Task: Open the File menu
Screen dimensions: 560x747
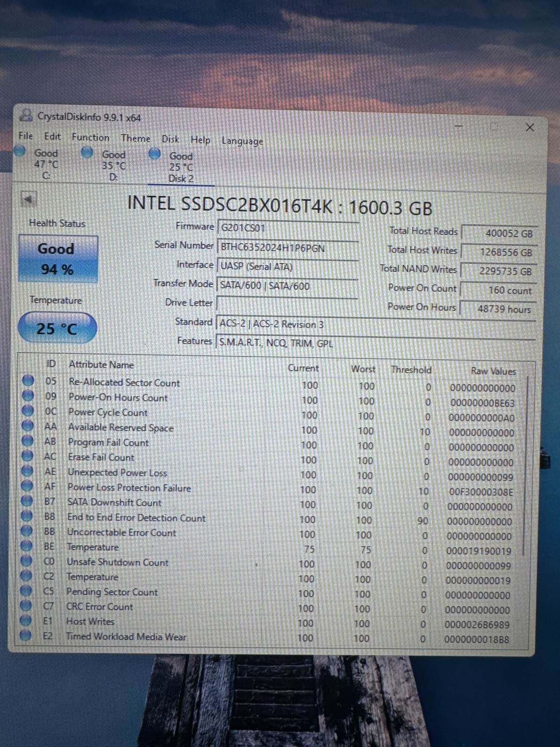Action: [26, 136]
